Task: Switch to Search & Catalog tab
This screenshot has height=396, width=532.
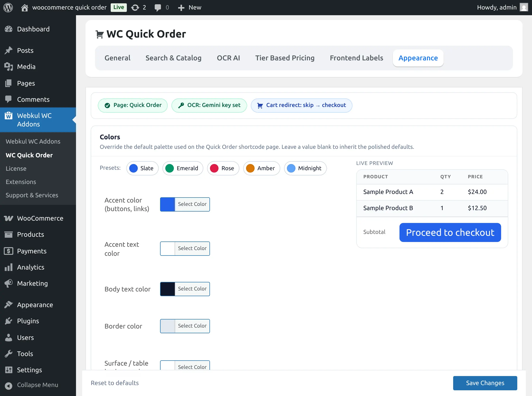Action: click(173, 58)
